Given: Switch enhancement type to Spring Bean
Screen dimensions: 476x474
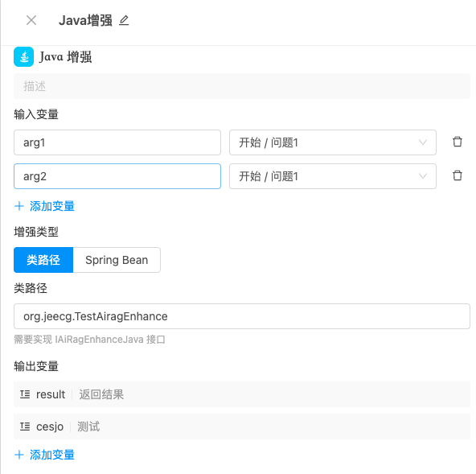Looking at the screenshot, I should click(117, 260).
